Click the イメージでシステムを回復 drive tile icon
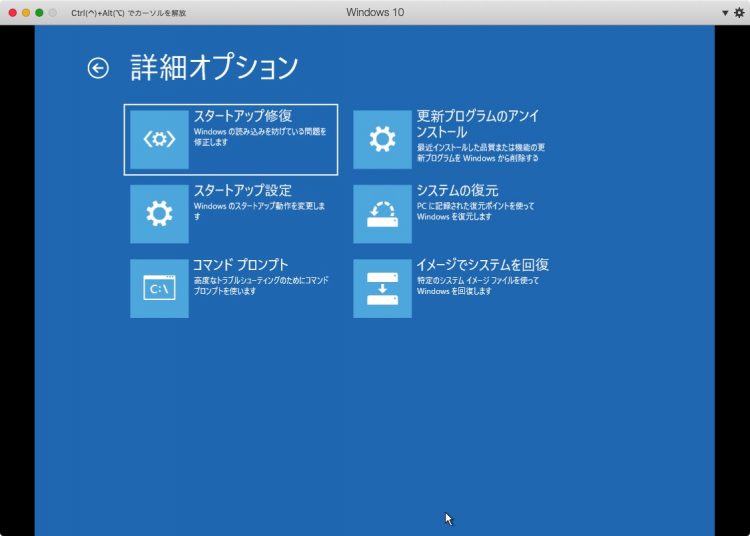Viewport: 750px width, 536px height. (x=382, y=288)
